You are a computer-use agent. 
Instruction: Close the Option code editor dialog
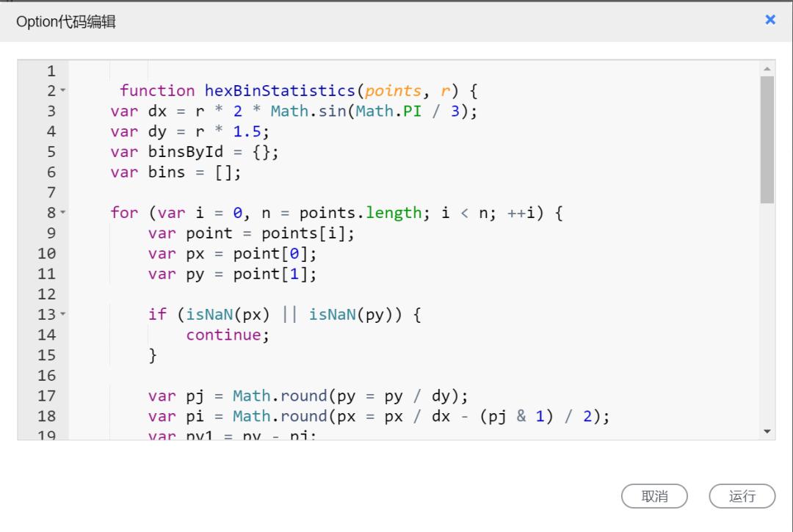tap(770, 20)
